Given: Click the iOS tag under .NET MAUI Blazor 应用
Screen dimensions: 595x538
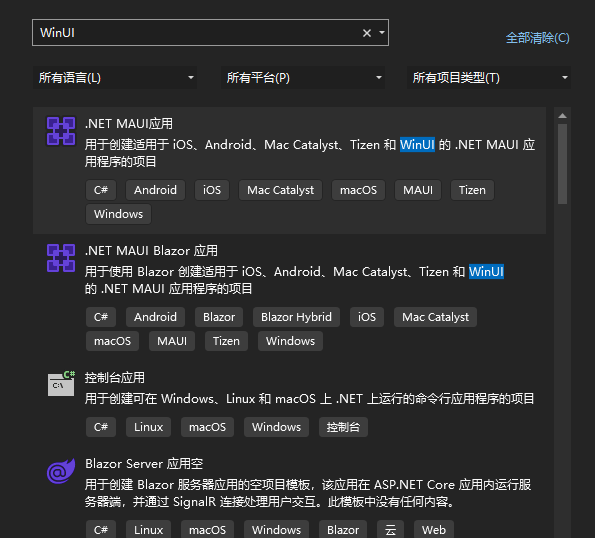Looking at the screenshot, I should [367, 317].
